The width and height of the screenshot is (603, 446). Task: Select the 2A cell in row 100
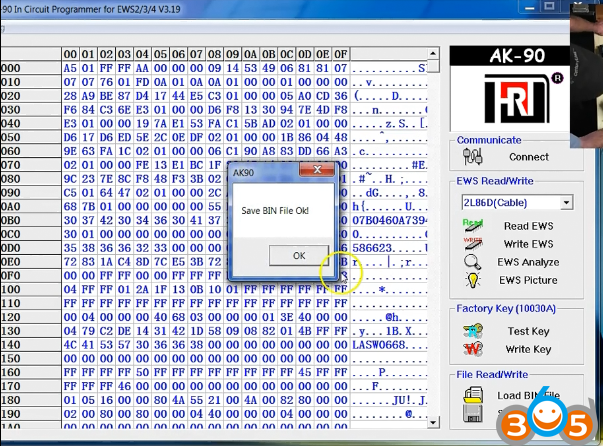click(x=142, y=289)
